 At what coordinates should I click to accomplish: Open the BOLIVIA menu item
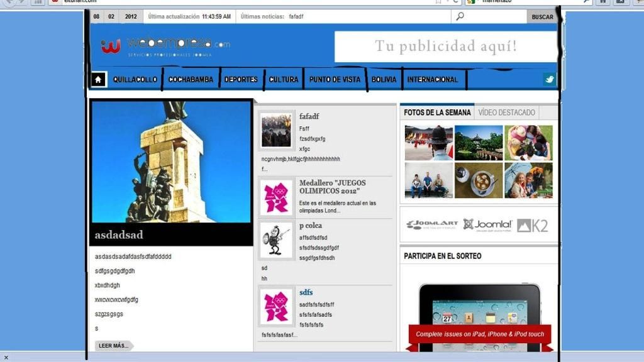[384, 80]
